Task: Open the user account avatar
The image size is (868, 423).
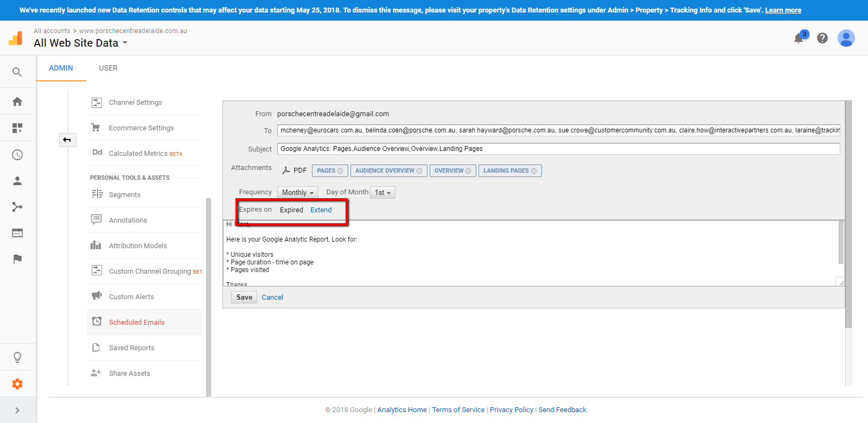Action: (846, 38)
